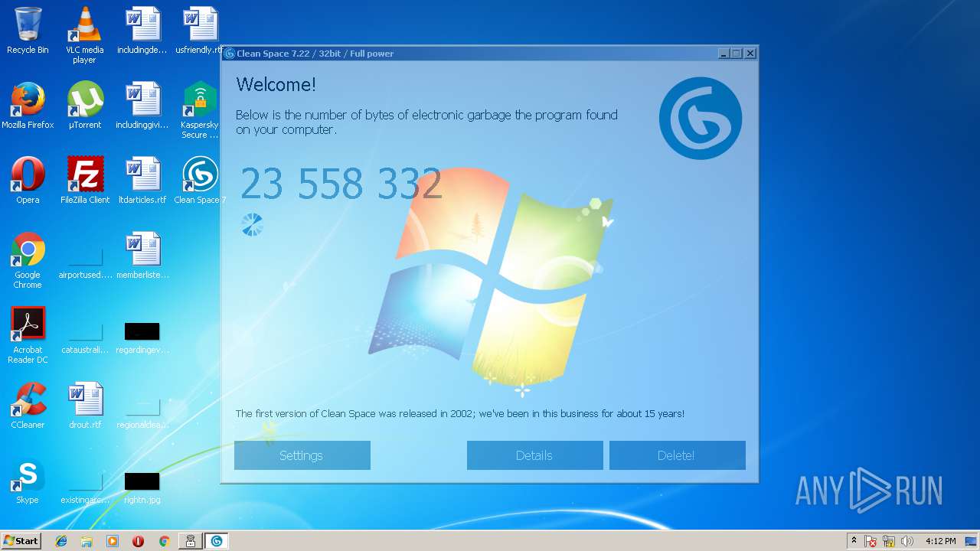The image size is (980, 551).
Task: Open the Windows Start menu
Action: (x=21, y=541)
